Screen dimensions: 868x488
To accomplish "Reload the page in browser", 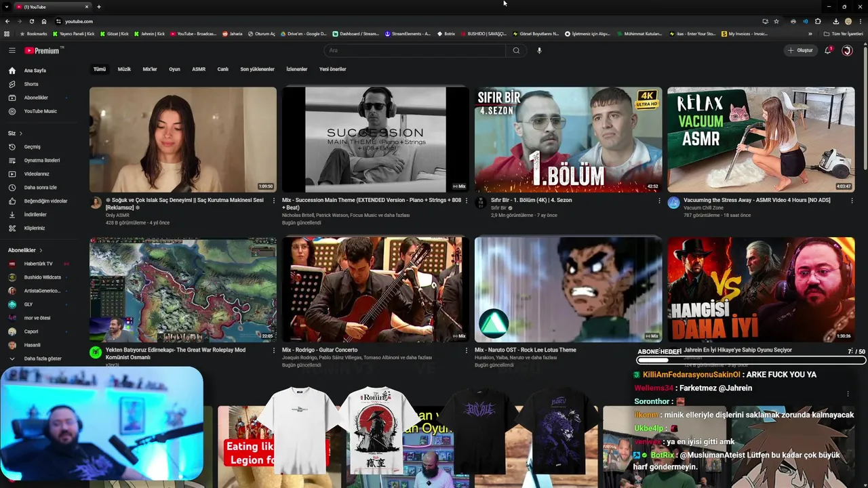I will pos(31,21).
